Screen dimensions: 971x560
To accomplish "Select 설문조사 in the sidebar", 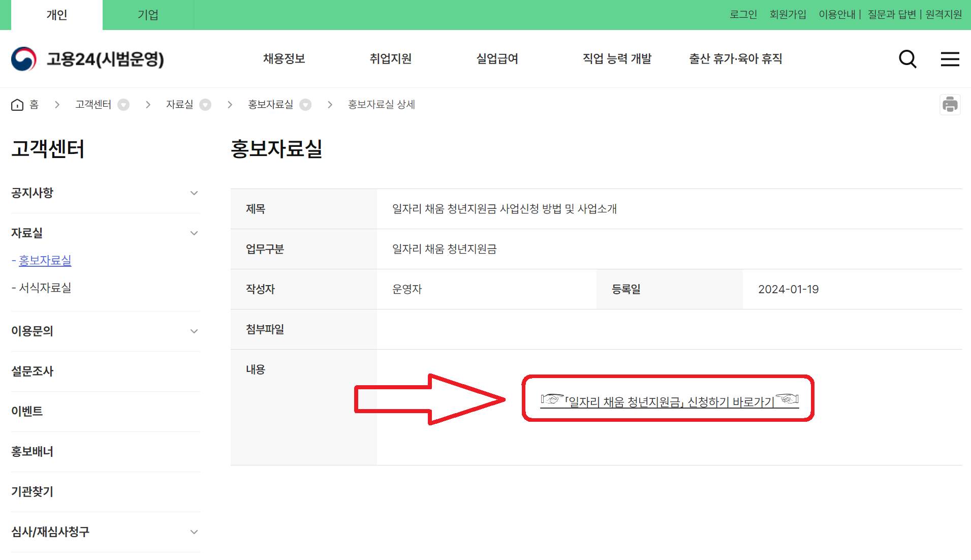I will 33,371.
